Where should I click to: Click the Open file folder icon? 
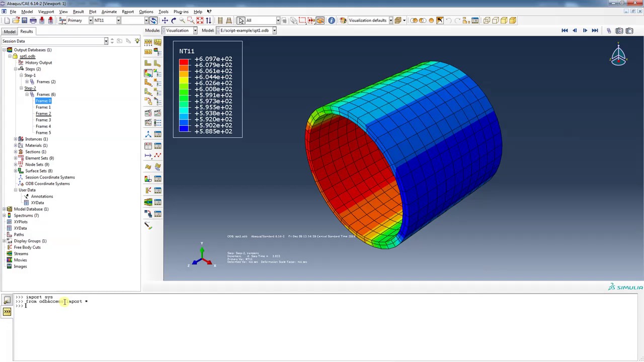16,20
